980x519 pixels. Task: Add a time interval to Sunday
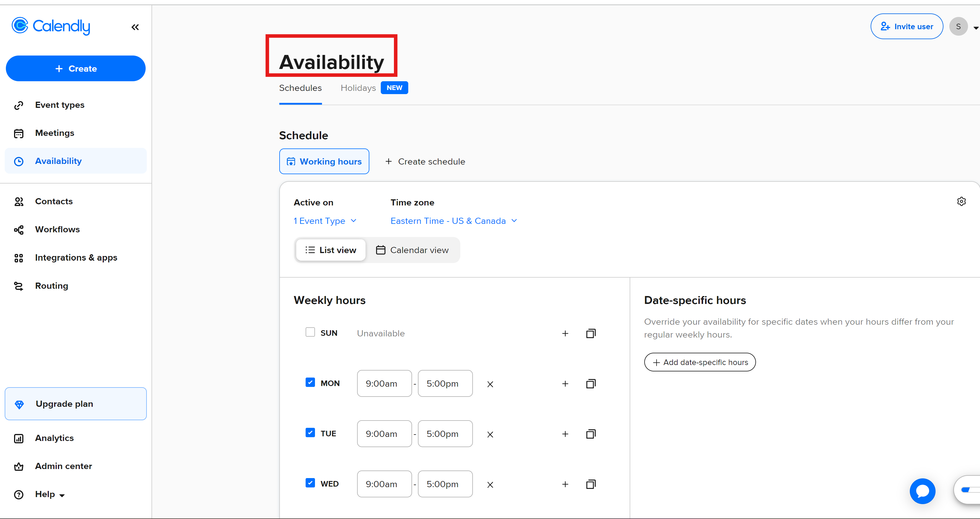click(565, 333)
